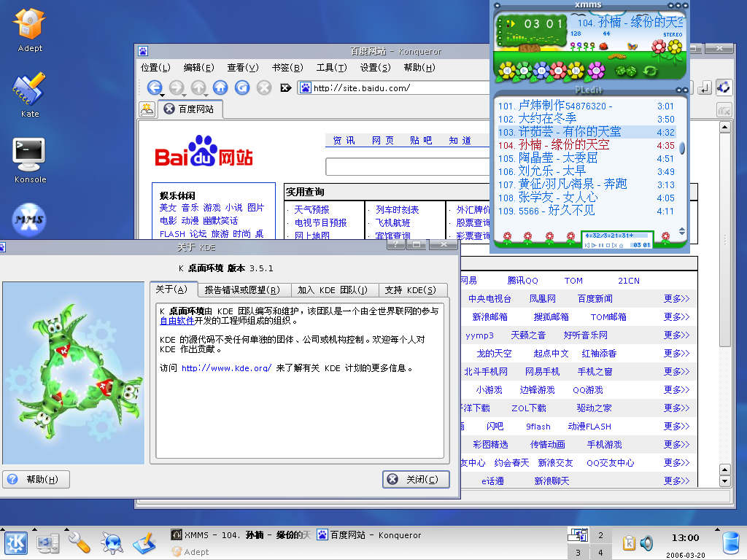Image resolution: width=747 pixels, height=560 pixels.
Task: Open home page via Konqueror house icon
Action: [x=220, y=87]
